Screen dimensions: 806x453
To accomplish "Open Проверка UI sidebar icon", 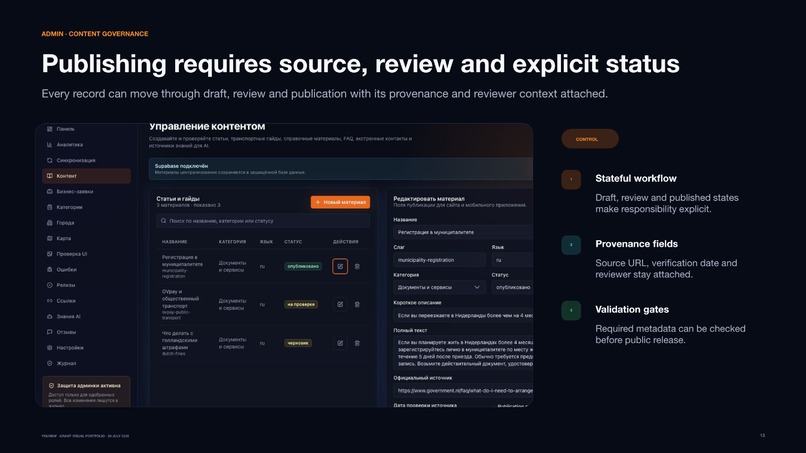I will (x=50, y=254).
